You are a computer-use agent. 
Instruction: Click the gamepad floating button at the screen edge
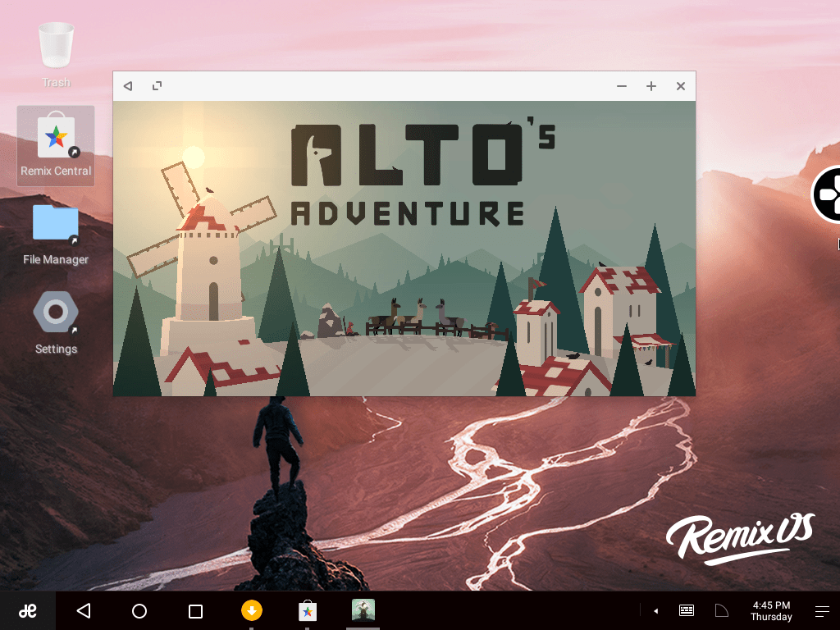[x=825, y=194]
